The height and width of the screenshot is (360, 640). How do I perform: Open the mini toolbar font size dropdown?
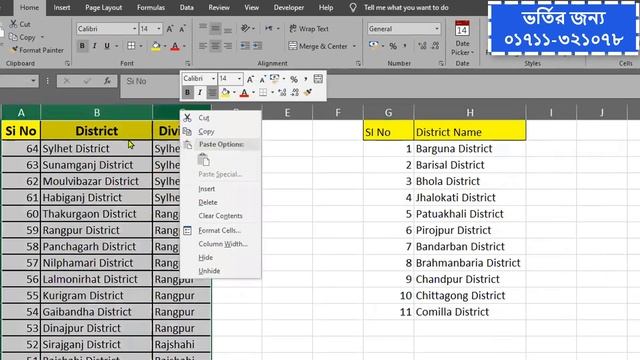pyautogui.click(x=239, y=78)
